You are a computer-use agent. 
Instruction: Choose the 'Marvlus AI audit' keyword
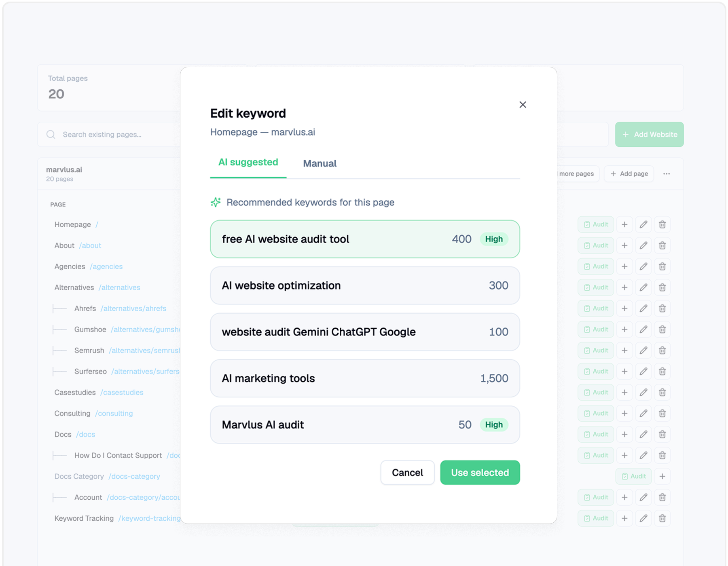click(365, 424)
